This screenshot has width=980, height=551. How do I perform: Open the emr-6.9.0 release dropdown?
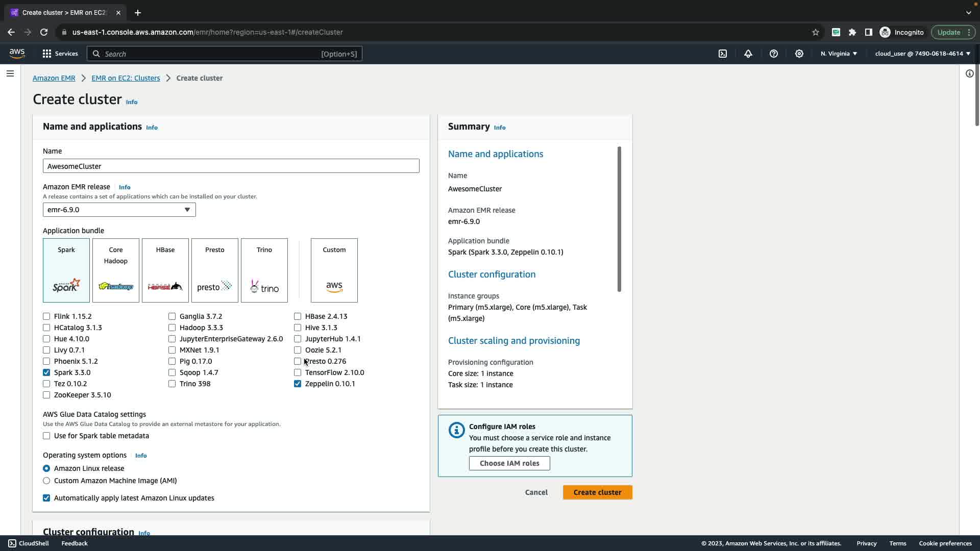[119, 210]
